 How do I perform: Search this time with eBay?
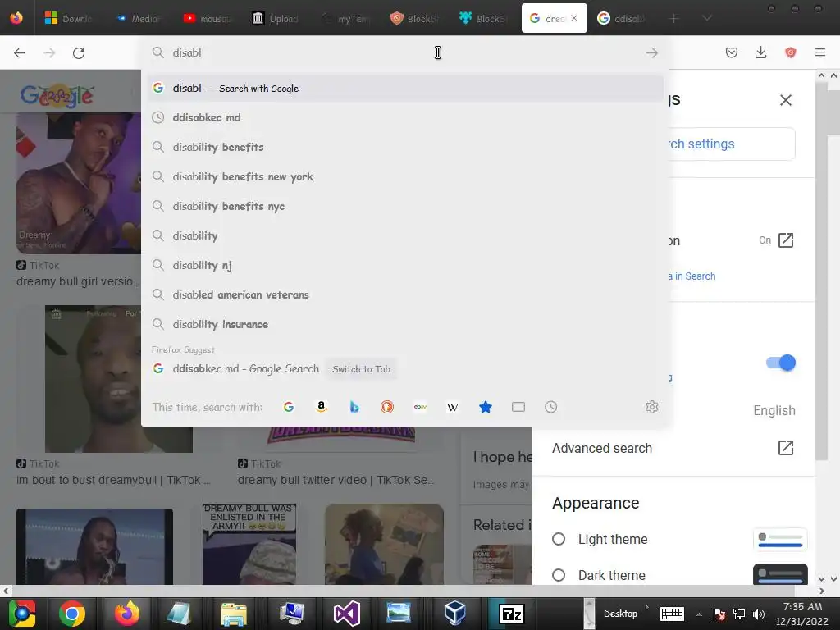pos(420,407)
